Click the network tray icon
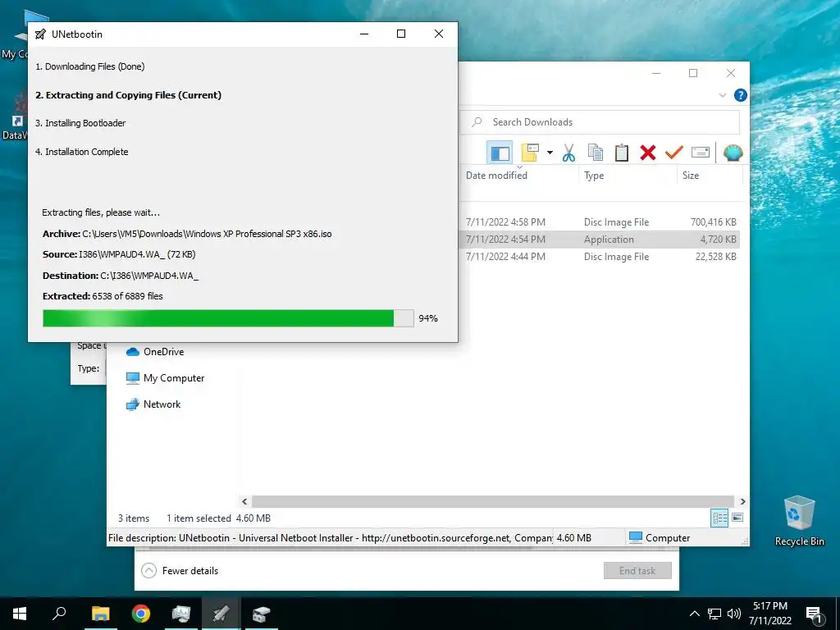 (714, 614)
